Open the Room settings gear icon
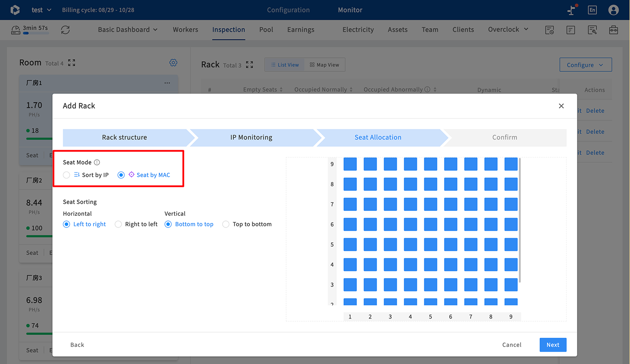 tap(173, 63)
